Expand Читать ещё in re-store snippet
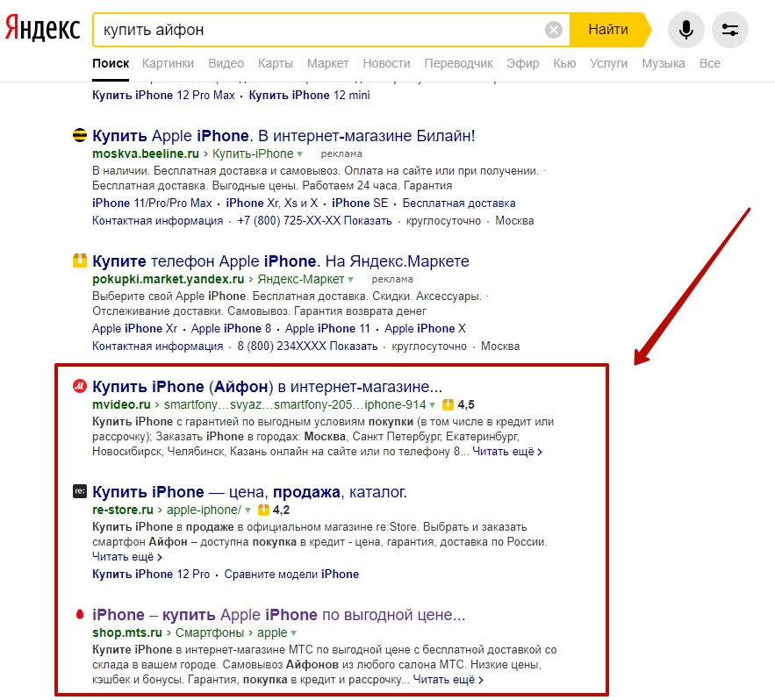 coord(127,557)
